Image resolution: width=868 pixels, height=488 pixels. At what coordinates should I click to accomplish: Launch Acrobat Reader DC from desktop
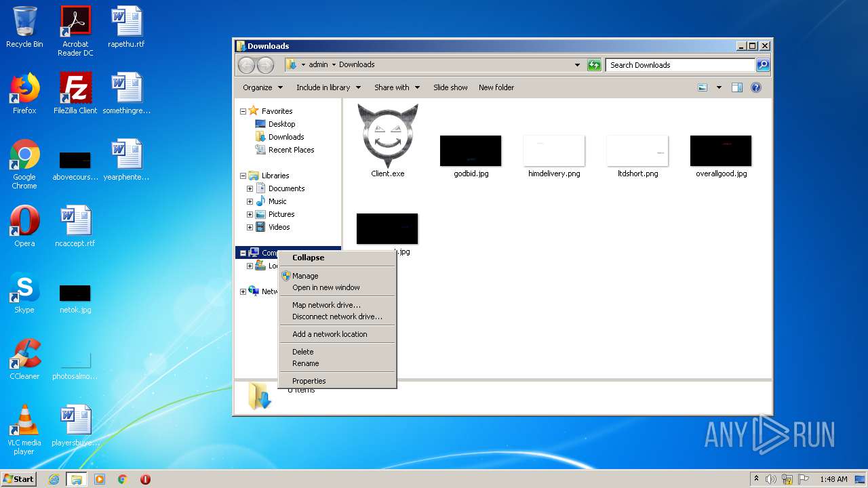click(x=75, y=30)
